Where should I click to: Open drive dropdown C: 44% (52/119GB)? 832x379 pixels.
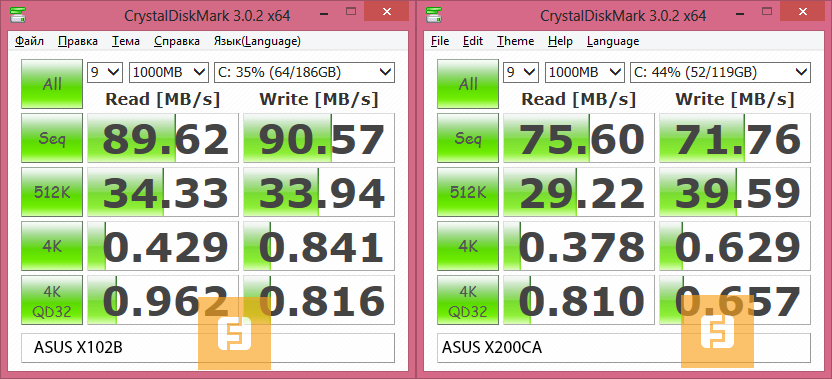tap(721, 73)
